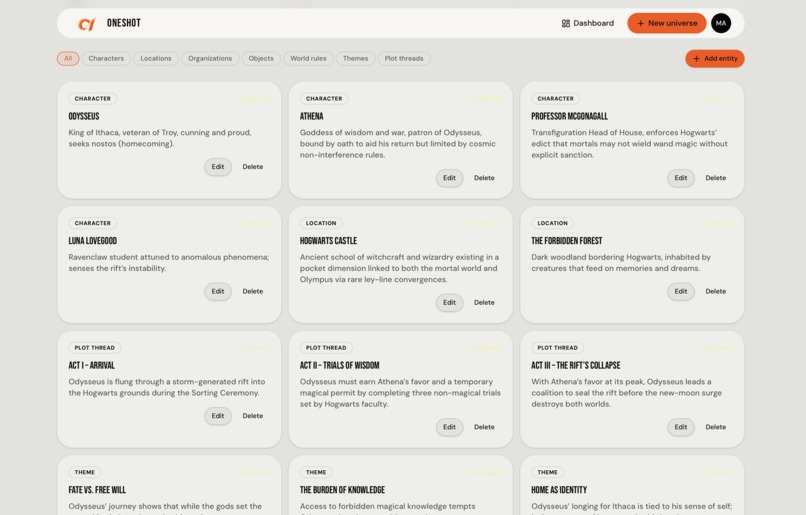This screenshot has width=806, height=515.
Task: Click the New universe button
Action: click(667, 23)
